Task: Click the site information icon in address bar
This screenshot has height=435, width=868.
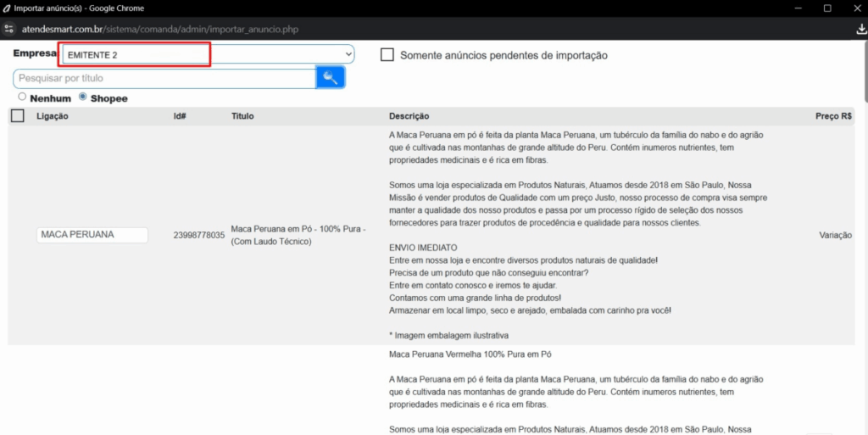Action: 8,29
